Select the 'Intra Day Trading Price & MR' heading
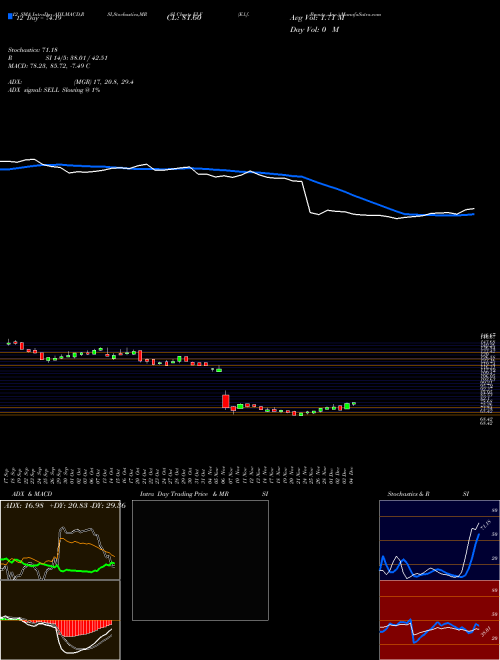The image size is (500, 660). [184, 494]
